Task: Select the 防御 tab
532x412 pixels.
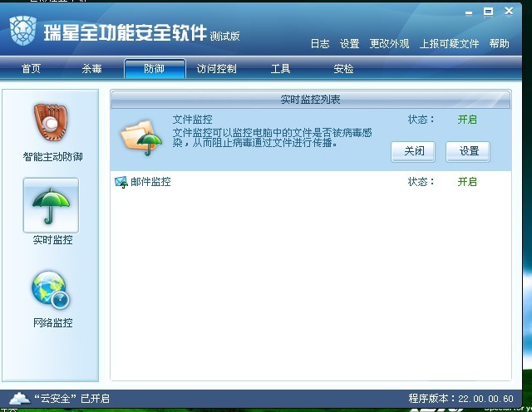Action: 155,68
